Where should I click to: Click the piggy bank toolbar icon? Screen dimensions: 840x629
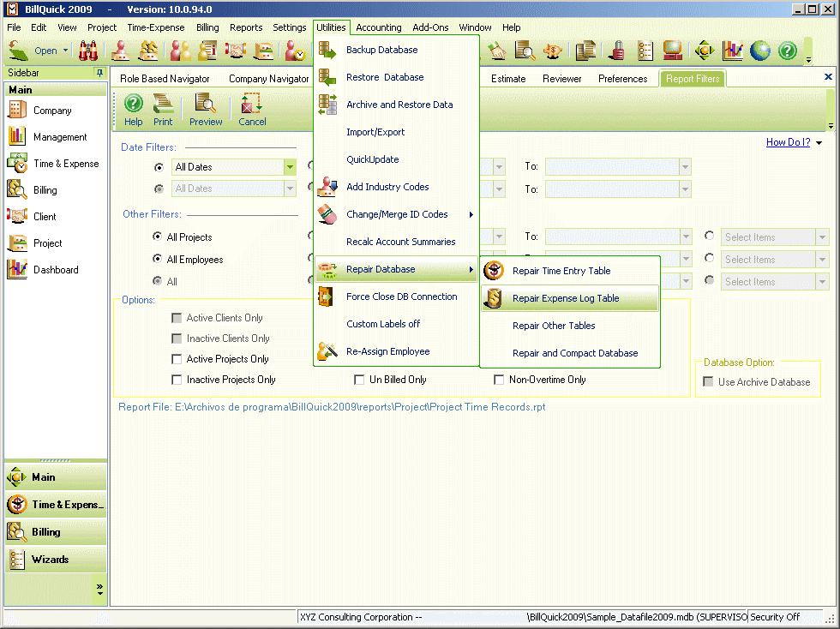tap(553, 51)
